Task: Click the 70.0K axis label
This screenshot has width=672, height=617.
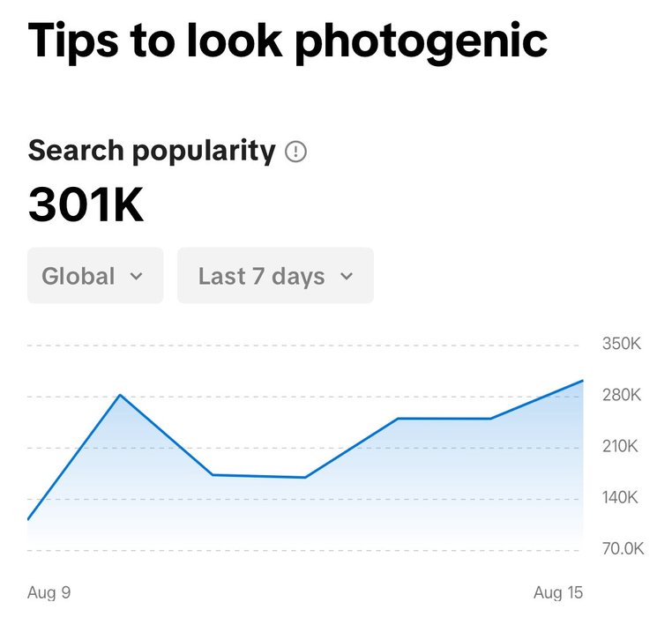Action: coord(623,549)
